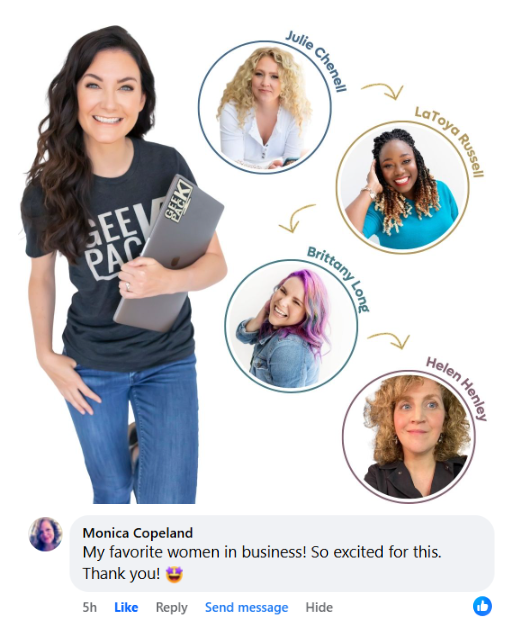Click the star-eyes emoji in the comment
Image resolution: width=520 pixels, height=630 pixels.
point(174,574)
